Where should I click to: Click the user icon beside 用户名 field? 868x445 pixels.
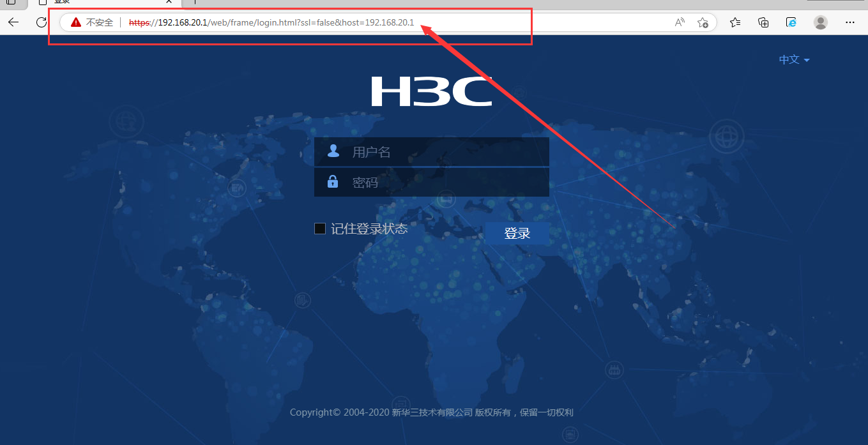pos(333,151)
